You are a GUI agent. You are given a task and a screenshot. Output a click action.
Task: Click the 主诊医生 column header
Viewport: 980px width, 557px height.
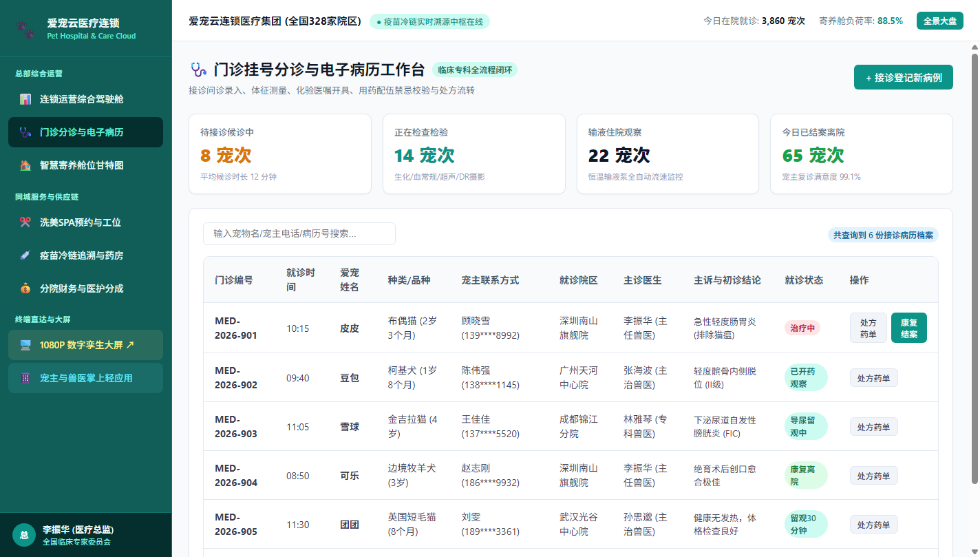click(643, 280)
